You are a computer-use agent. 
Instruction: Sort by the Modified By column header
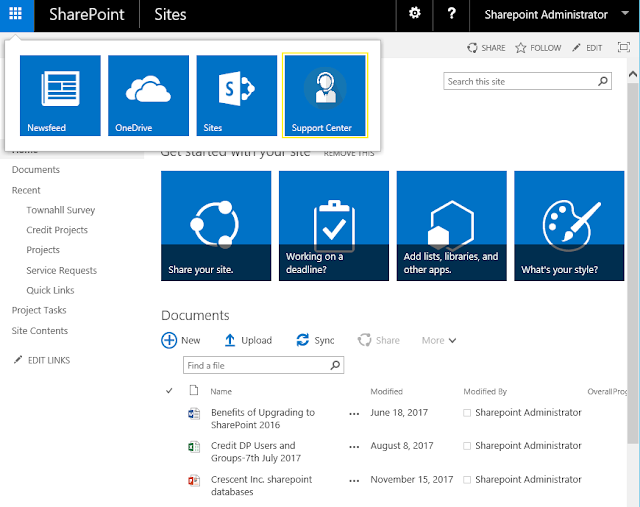(x=485, y=391)
